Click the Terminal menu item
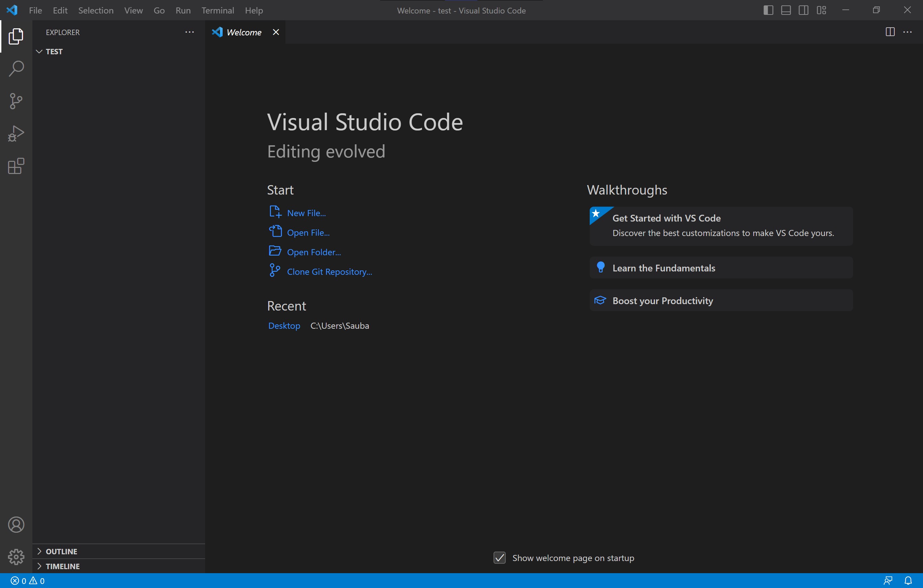Viewport: 923px width, 588px height. click(217, 10)
